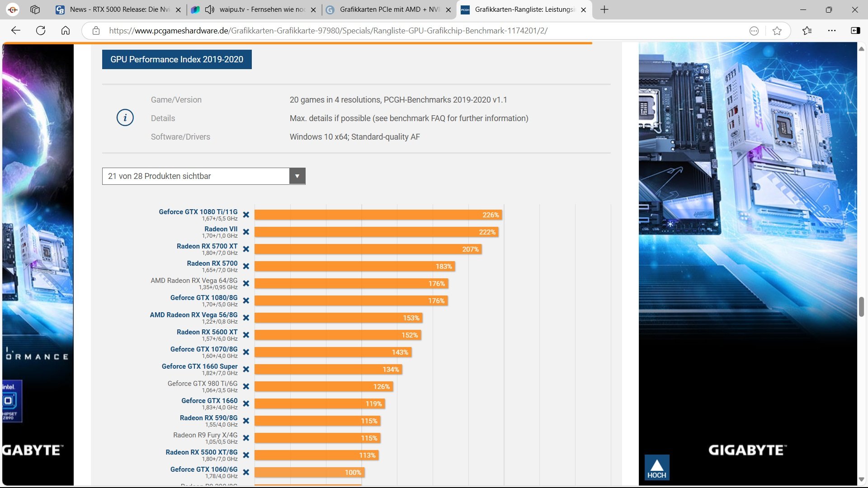Click the 100% bar for GTX 1060/6G
The height and width of the screenshot is (488, 868).
(310, 473)
